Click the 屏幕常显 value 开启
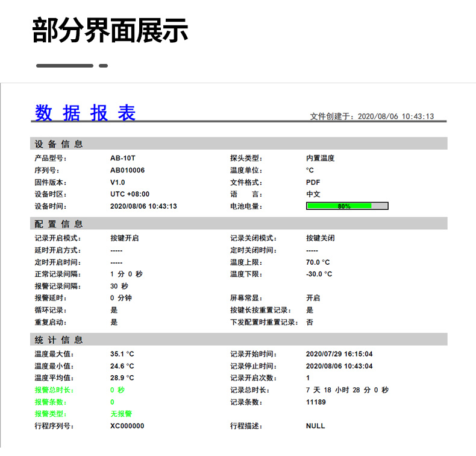This screenshot has height=456, width=476. click(x=313, y=298)
